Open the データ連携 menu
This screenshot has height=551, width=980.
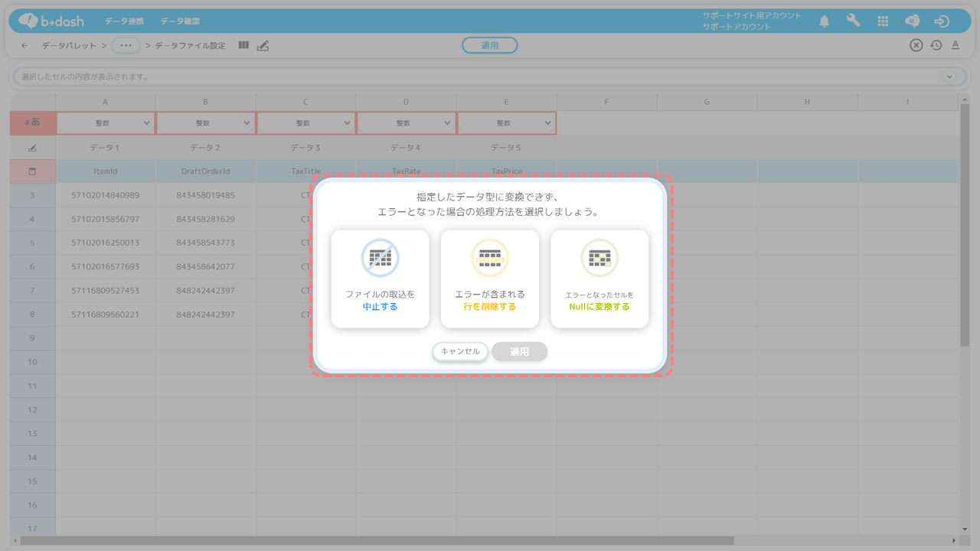coord(124,21)
